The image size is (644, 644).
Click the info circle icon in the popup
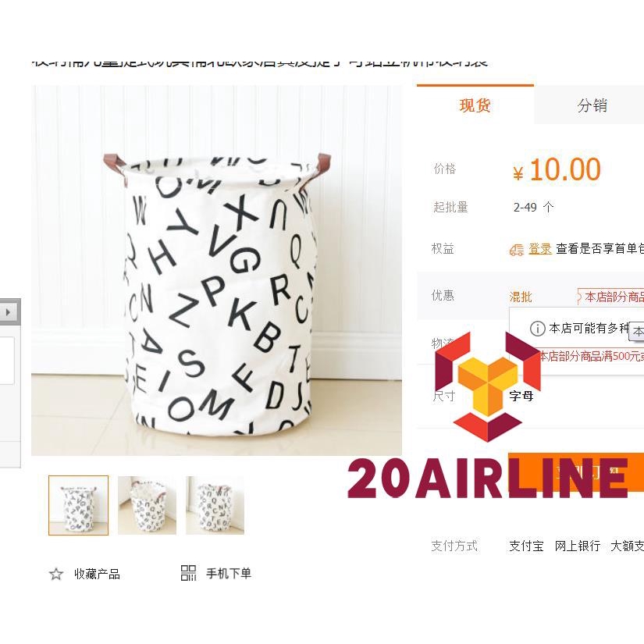[537, 329]
